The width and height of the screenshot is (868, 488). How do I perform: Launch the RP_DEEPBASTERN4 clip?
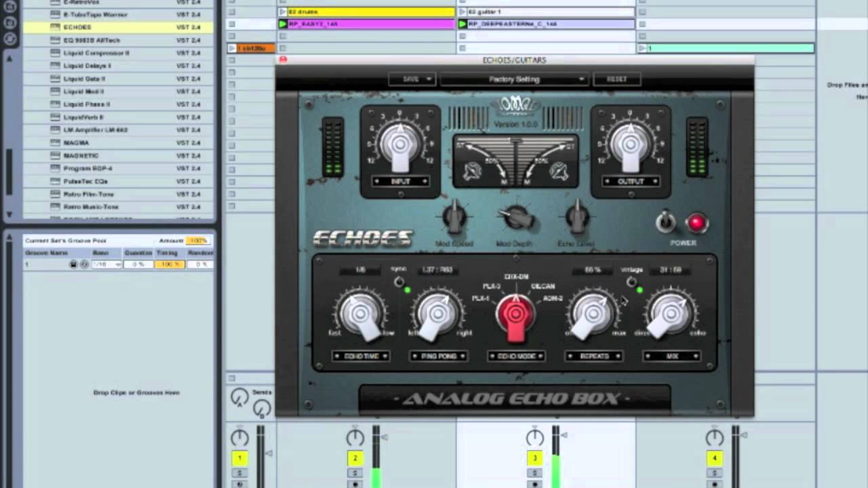click(x=463, y=24)
